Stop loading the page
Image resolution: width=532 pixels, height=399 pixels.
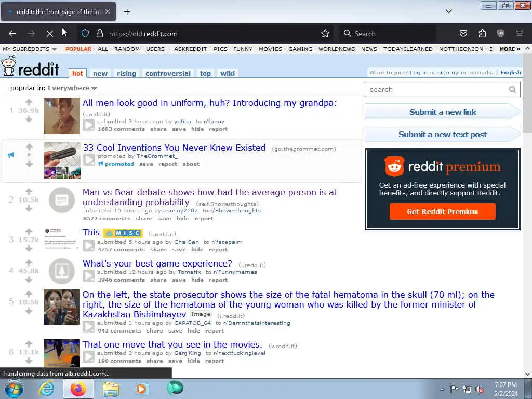coord(49,34)
